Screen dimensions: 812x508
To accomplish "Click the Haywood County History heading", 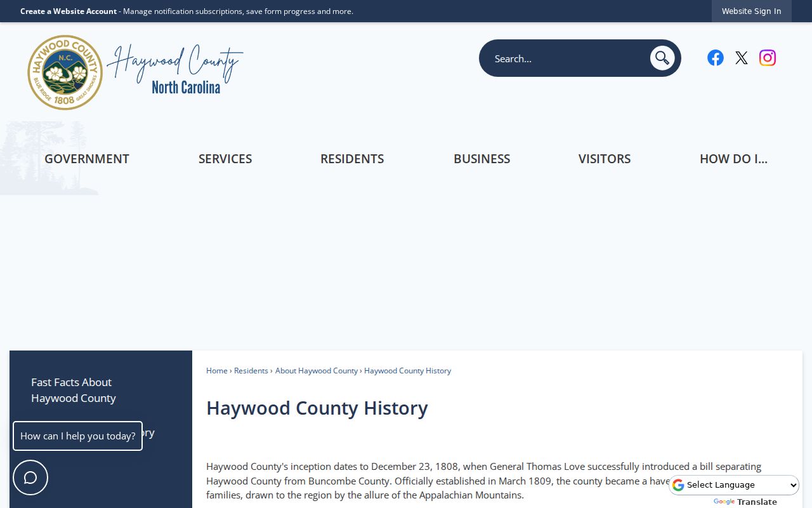I will [x=317, y=408].
